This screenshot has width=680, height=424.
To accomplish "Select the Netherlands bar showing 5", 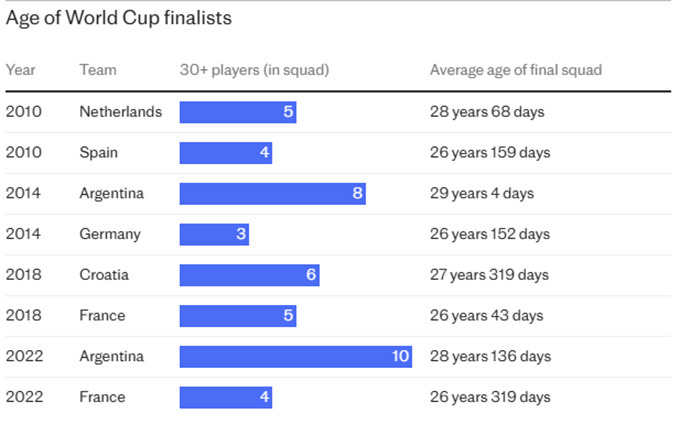I will (x=238, y=112).
